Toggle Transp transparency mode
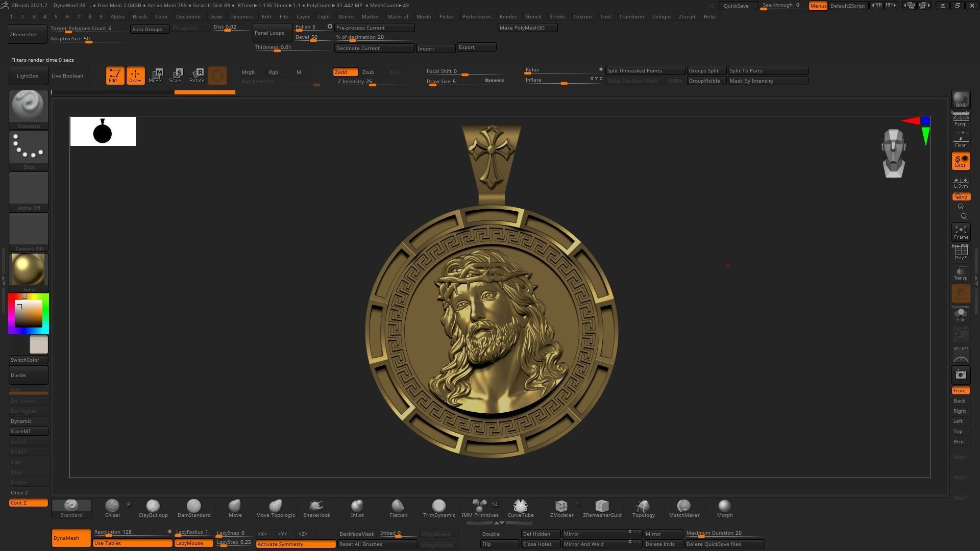 (x=961, y=273)
